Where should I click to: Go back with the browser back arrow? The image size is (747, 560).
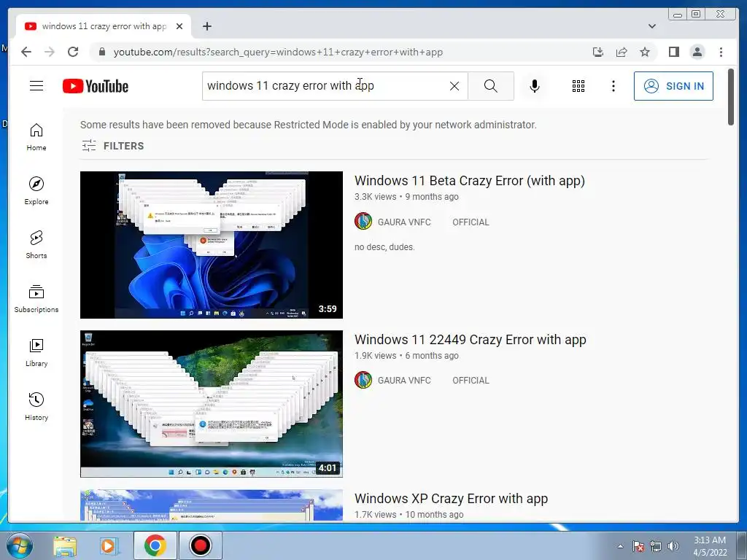click(x=26, y=52)
